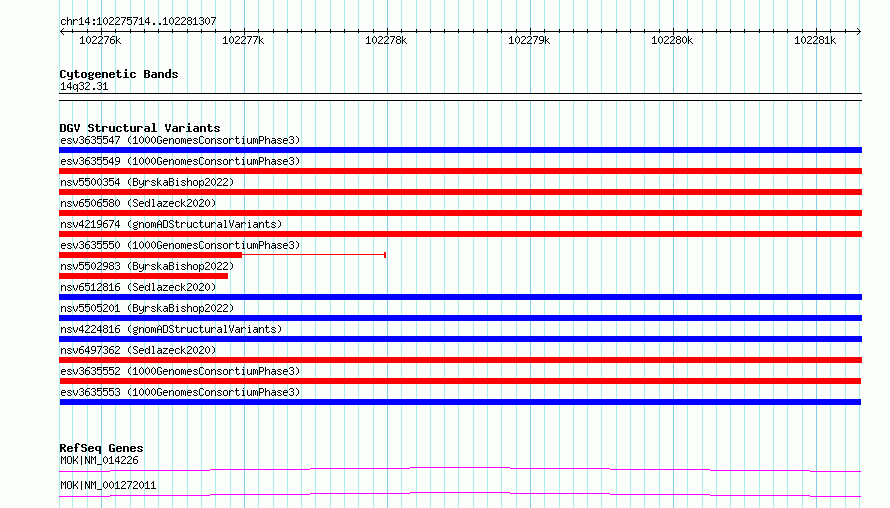Click the Cytogenetic Bands track title

(119, 74)
